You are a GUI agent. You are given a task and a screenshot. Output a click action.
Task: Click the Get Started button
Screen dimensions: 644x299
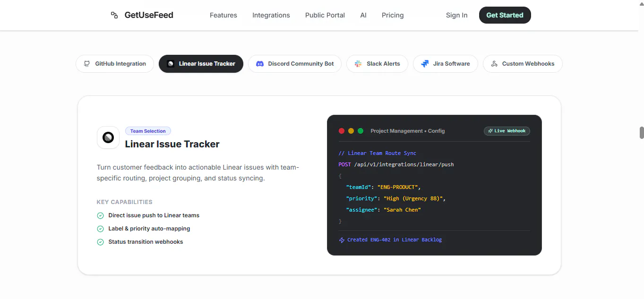pos(505,15)
